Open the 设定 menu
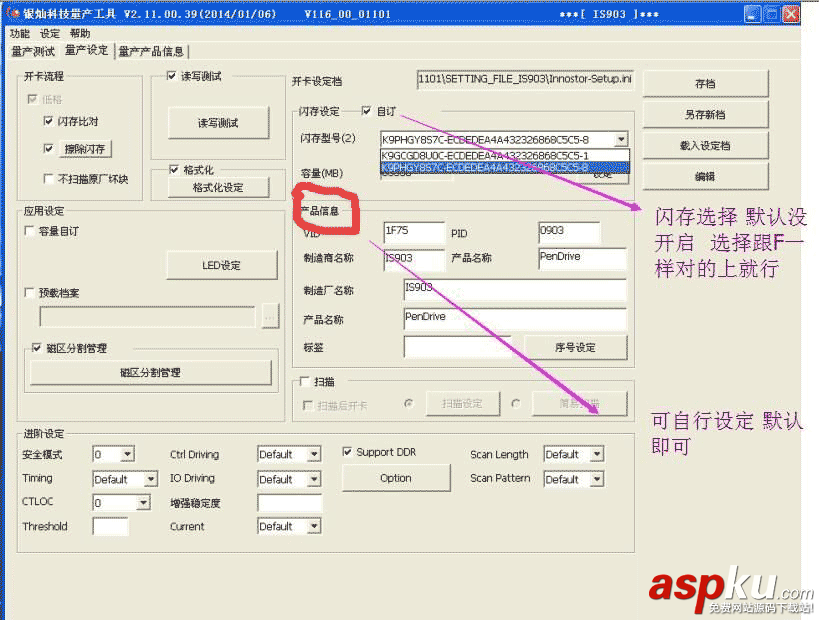The width and height of the screenshot is (819, 620). pos(50,33)
